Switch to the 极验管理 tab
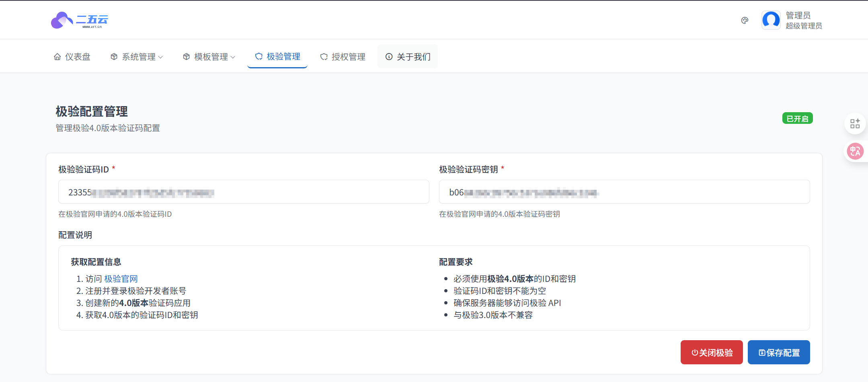This screenshot has width=868, height=382. tap(277, 57)
